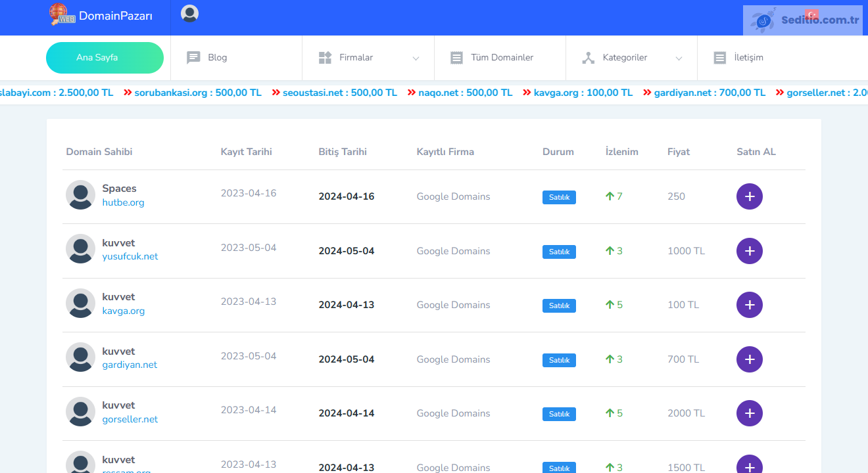Click the user profile icon in header
The width and height of the screenshot is (868, 473).
pos(189,14)
